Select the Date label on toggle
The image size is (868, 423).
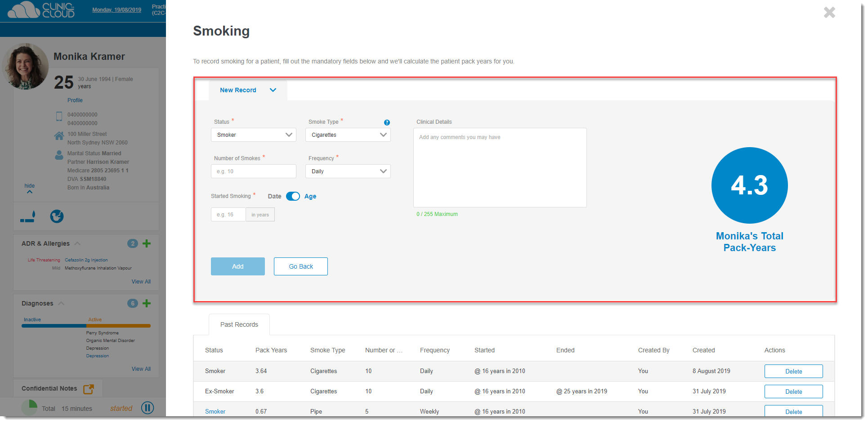pos(275,196)
